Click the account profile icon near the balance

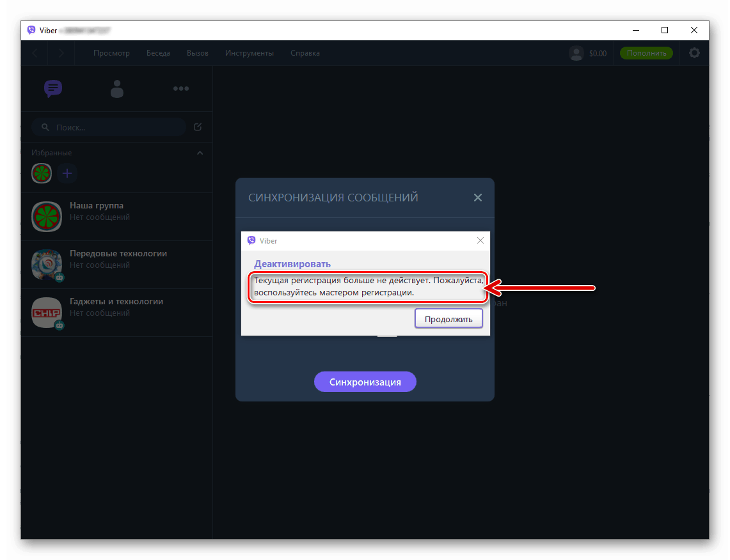576,53
